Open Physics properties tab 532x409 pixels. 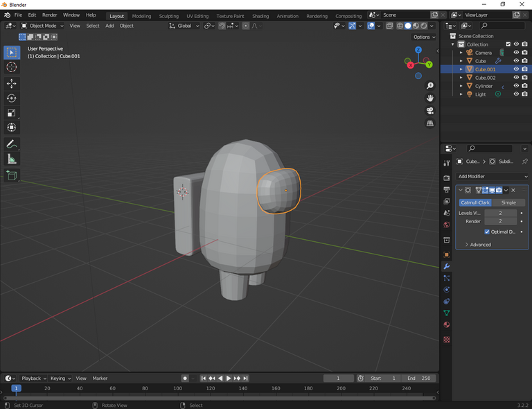(x=447, y=290)
